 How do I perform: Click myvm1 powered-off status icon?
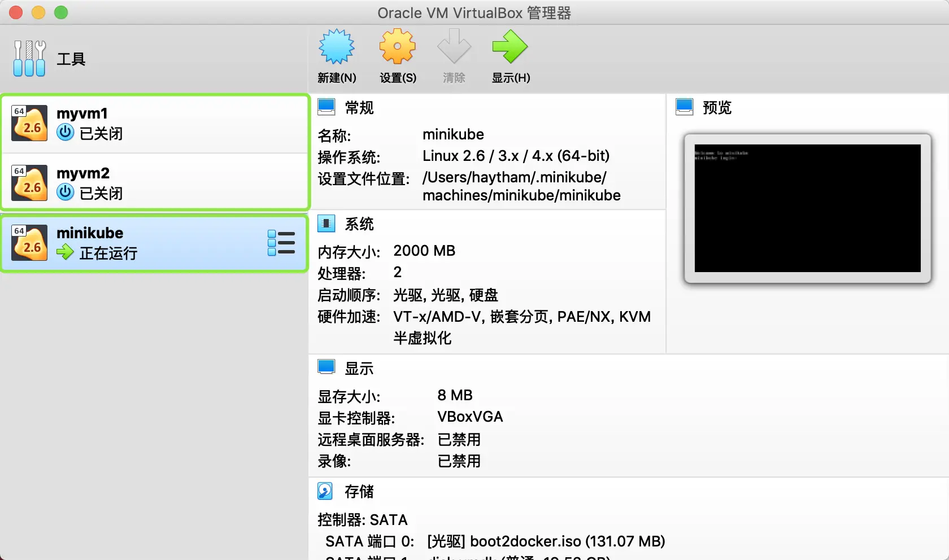tap(66, 133)
